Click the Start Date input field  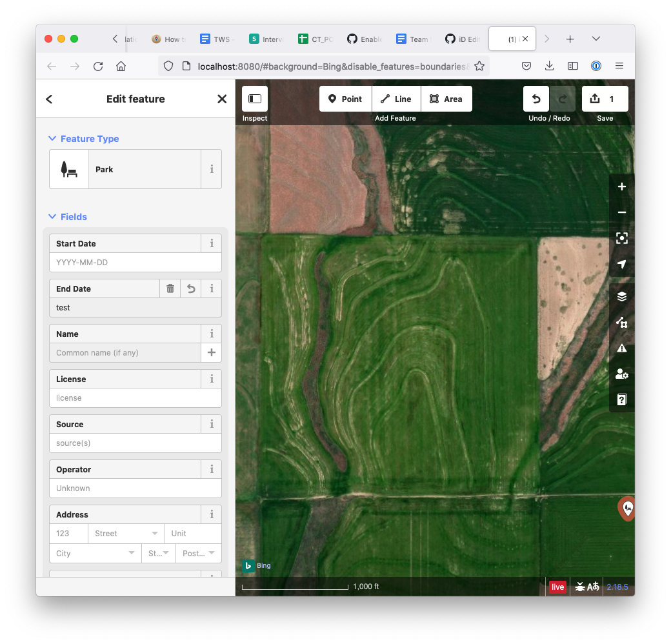pyautogui.click(x=135, y=263)
